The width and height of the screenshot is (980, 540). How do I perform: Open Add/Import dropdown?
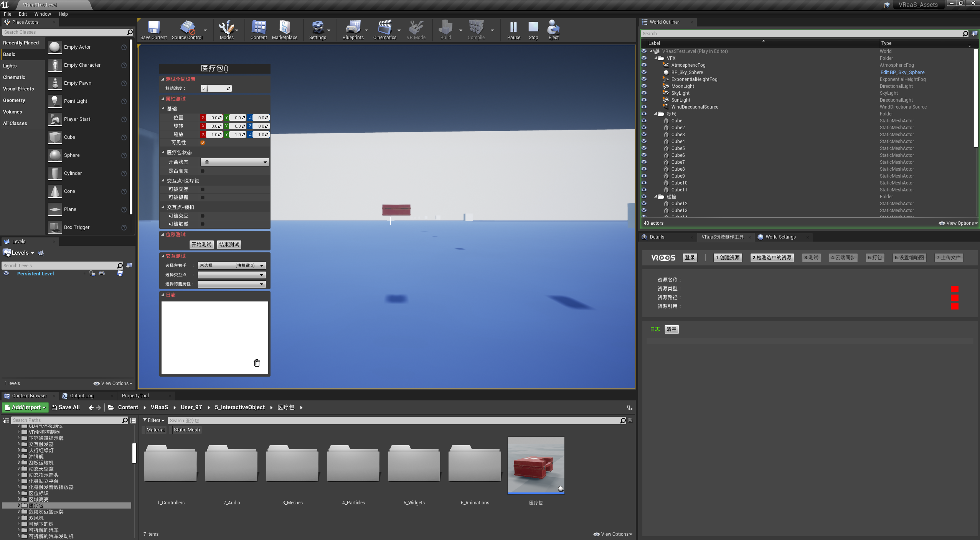coord(25,408)
